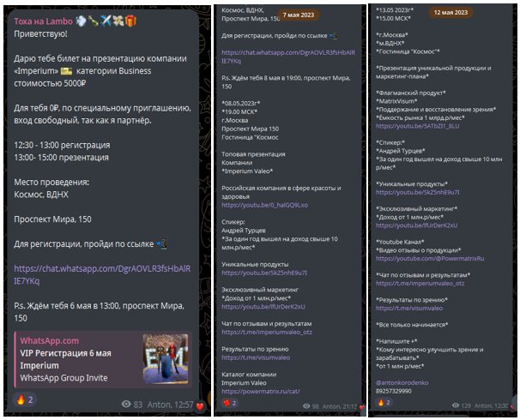
Task: Click heart reaction on middle message
Action: point(230,403)
